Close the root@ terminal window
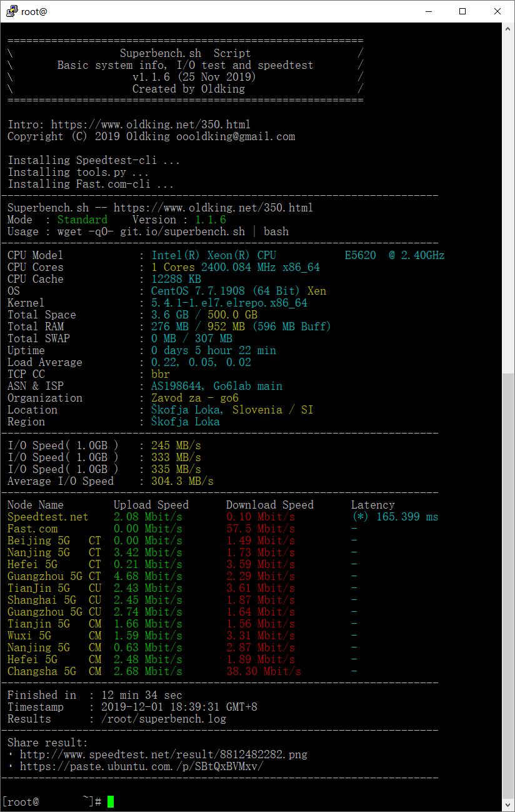 tap(497, 11)
